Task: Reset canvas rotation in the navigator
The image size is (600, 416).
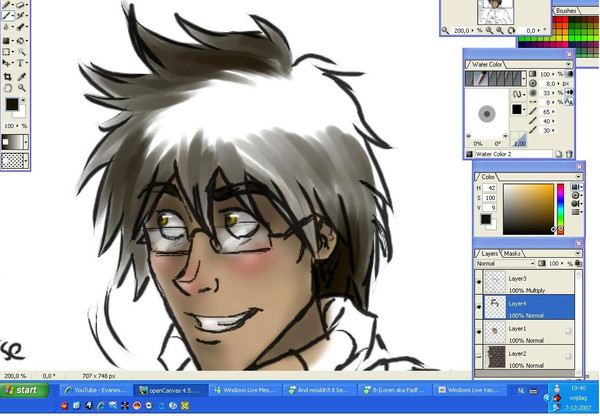Action: [x=512, y=30]
